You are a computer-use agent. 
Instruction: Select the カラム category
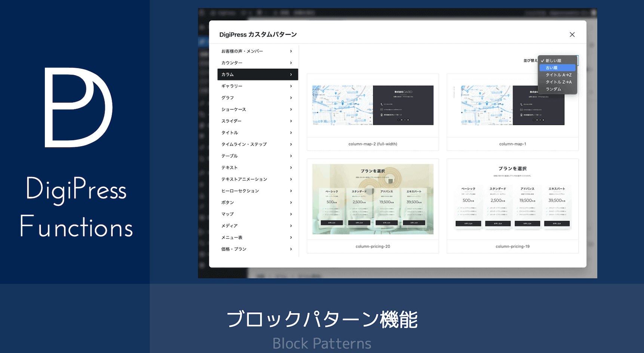[x=258, y=74]
